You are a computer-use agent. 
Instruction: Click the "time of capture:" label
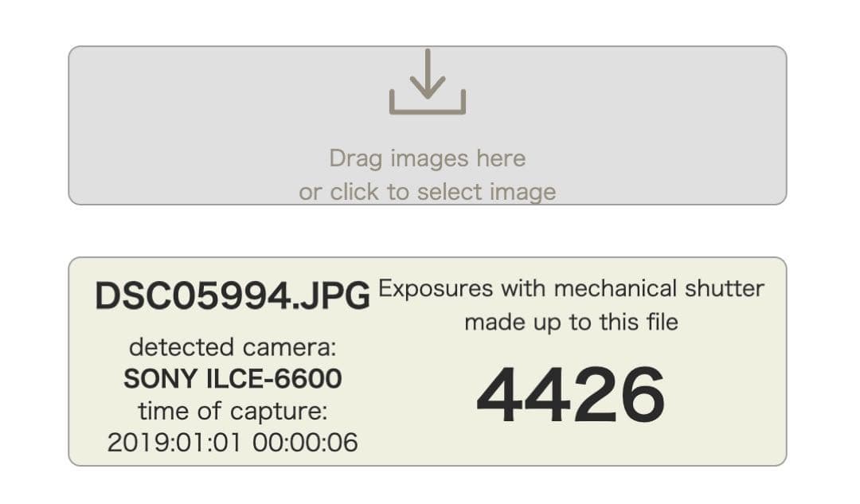233,412
